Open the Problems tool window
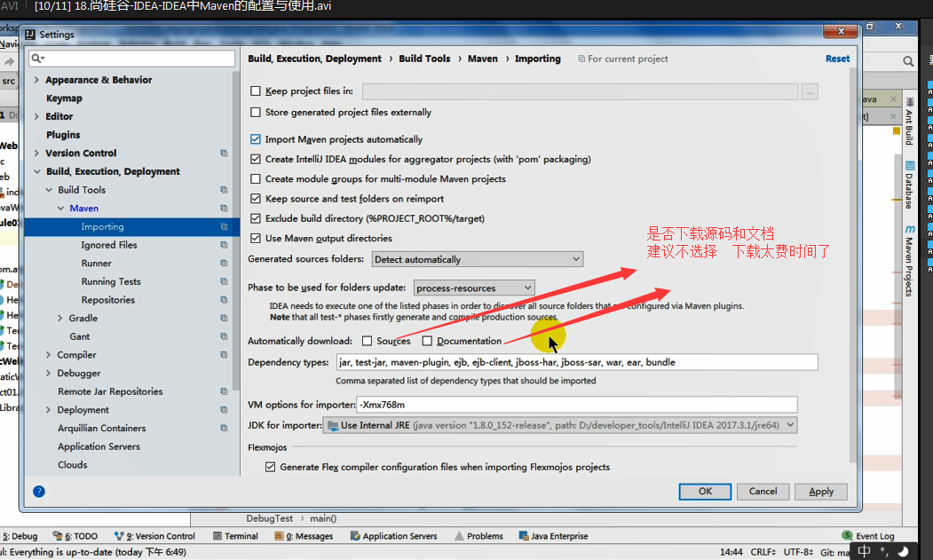The width and height of the screenshot is (933, 560). [x=479, y=536]
